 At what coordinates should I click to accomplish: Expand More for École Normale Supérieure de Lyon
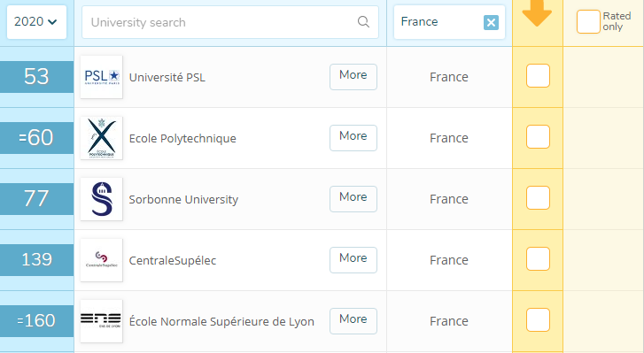(x=353, y=321)
